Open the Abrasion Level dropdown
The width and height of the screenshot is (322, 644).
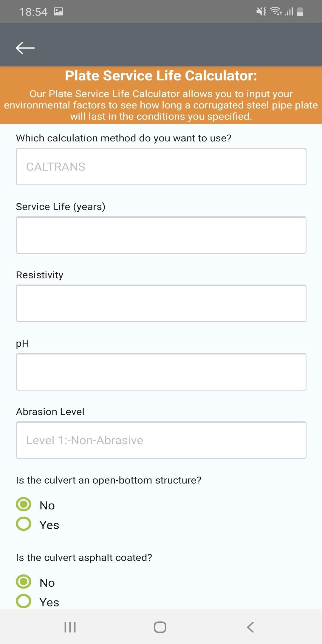tap(161, 440)
